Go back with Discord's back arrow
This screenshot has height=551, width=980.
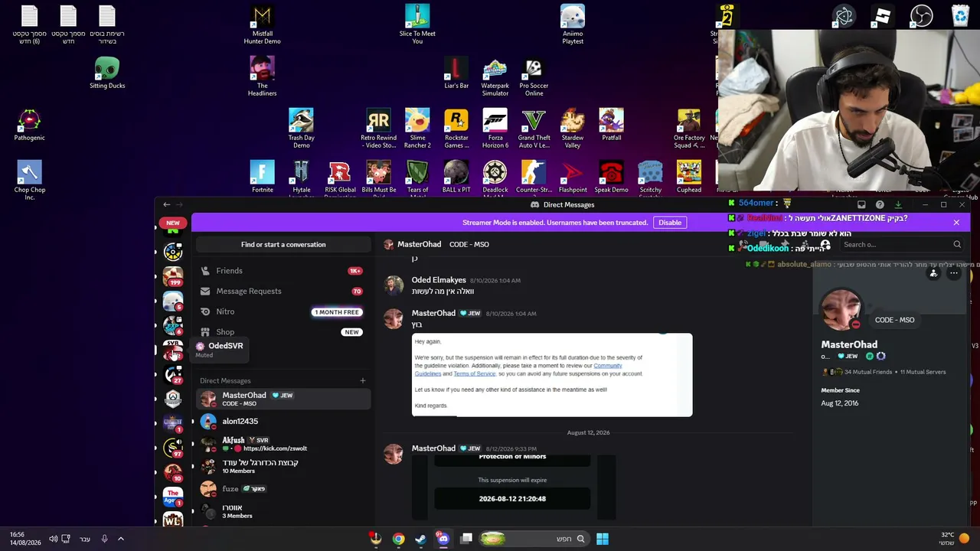click(x=166, y=204)
